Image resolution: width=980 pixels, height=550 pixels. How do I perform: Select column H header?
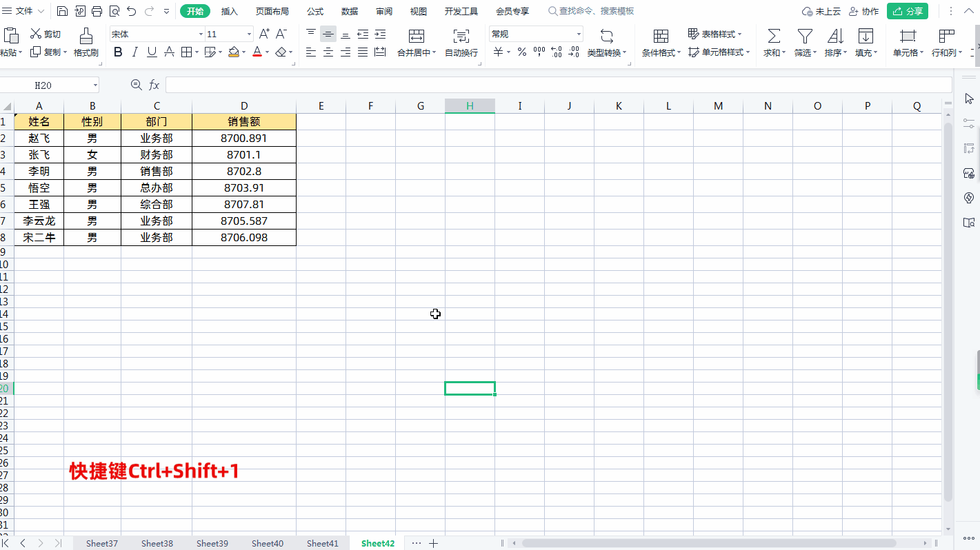pyautogui.click(x=470, y=105)
